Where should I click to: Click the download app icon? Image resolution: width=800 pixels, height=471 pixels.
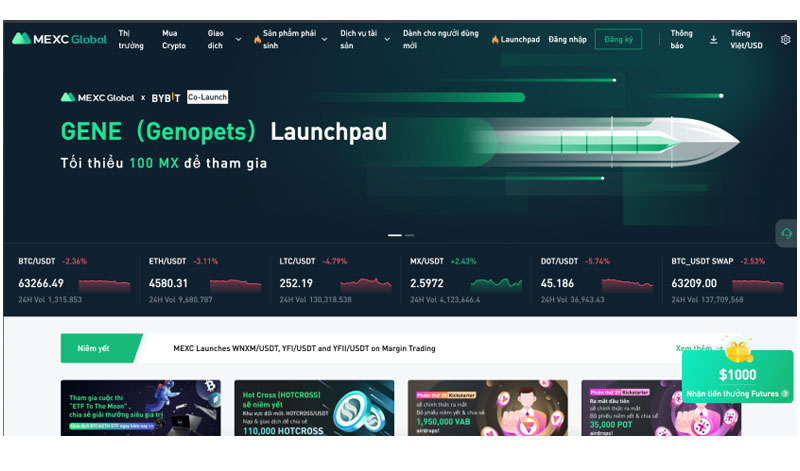(713, 39)
